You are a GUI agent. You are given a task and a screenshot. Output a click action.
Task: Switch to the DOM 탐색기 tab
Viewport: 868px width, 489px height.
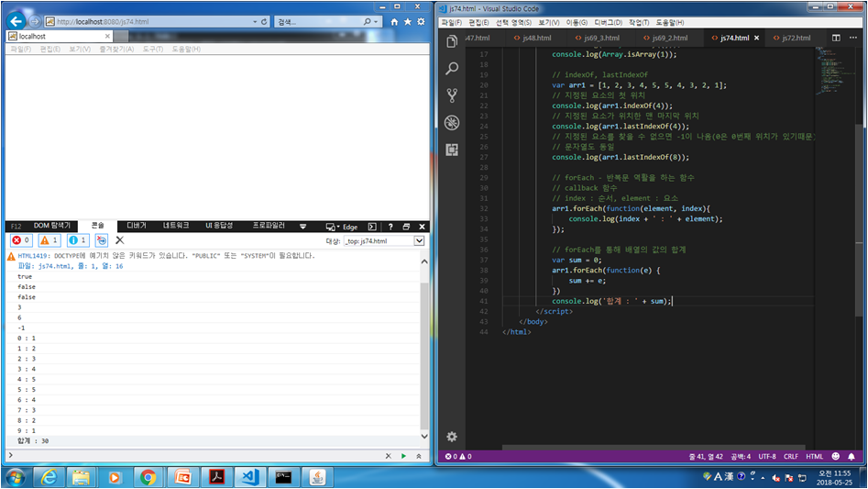(x=52, y=226)
